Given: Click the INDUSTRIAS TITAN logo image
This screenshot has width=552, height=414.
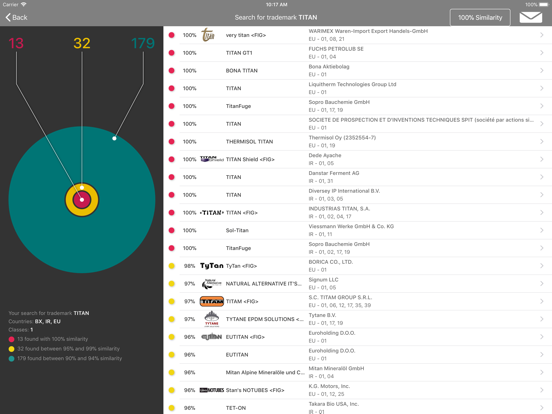Looking at the screenshot, I should coord(212,213).
